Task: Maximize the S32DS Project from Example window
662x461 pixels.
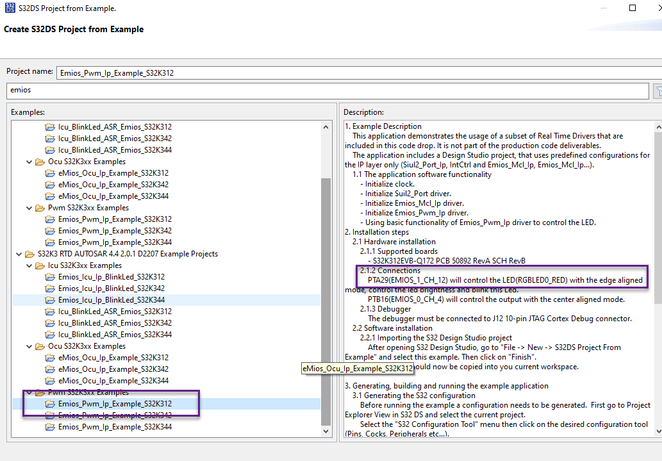Action: tap(632, 8)
